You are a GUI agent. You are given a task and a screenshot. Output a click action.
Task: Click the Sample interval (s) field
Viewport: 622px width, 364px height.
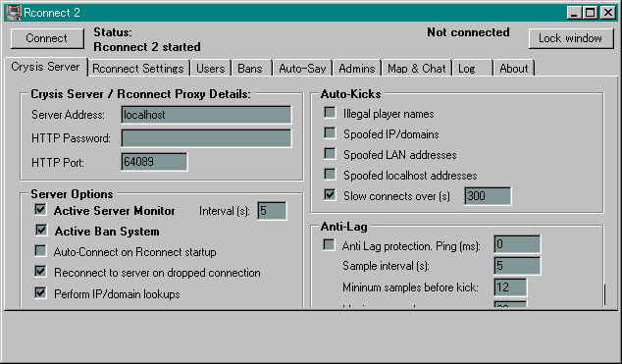517,266
